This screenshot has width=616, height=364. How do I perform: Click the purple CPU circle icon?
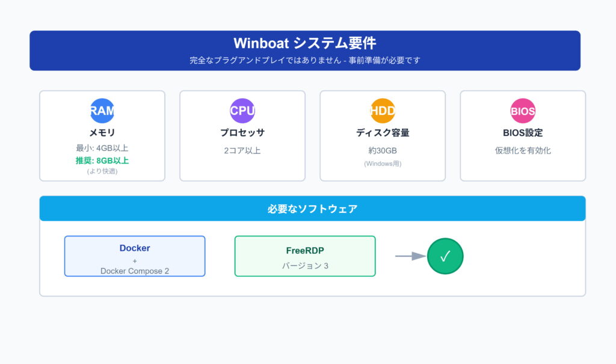(242, 111)
